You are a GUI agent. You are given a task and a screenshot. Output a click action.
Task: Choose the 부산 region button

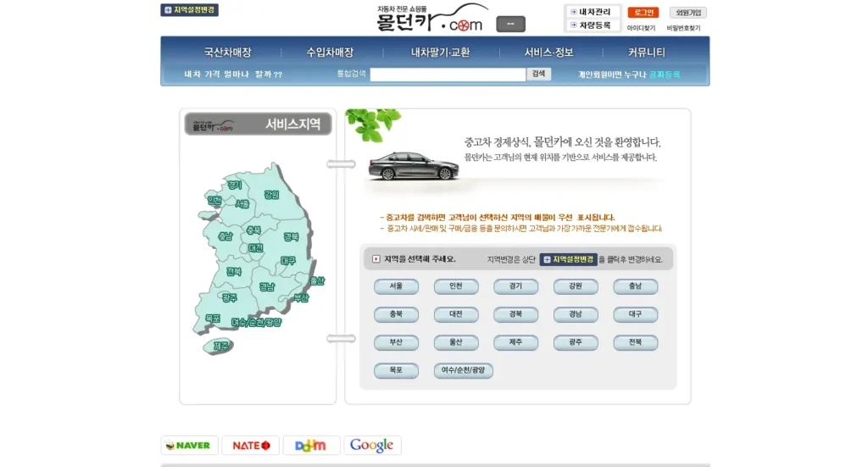click(x=396, y=342)
